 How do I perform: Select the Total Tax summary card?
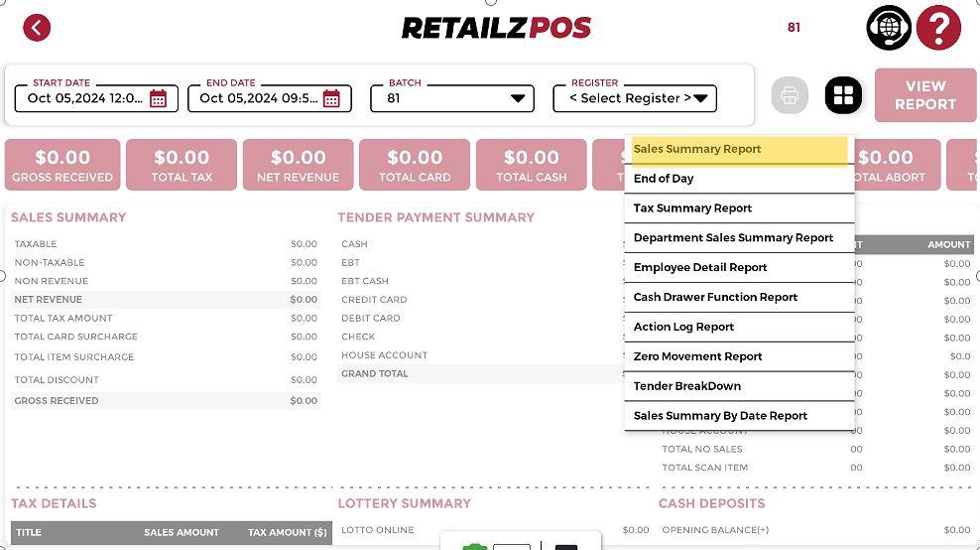(x=182, y=165)
